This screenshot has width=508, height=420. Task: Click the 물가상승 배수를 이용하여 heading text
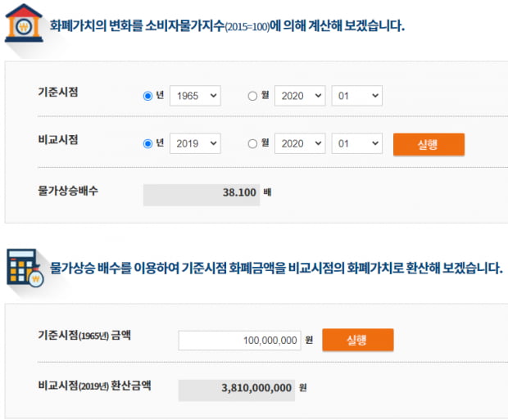[x=276, y=268]
